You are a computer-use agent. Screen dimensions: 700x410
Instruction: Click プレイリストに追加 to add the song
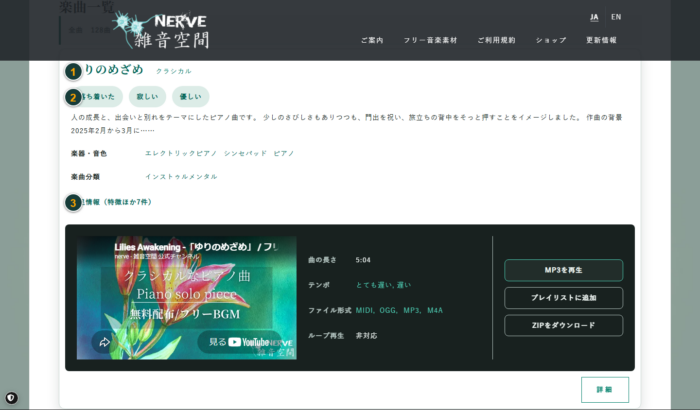tap(563, 298)
